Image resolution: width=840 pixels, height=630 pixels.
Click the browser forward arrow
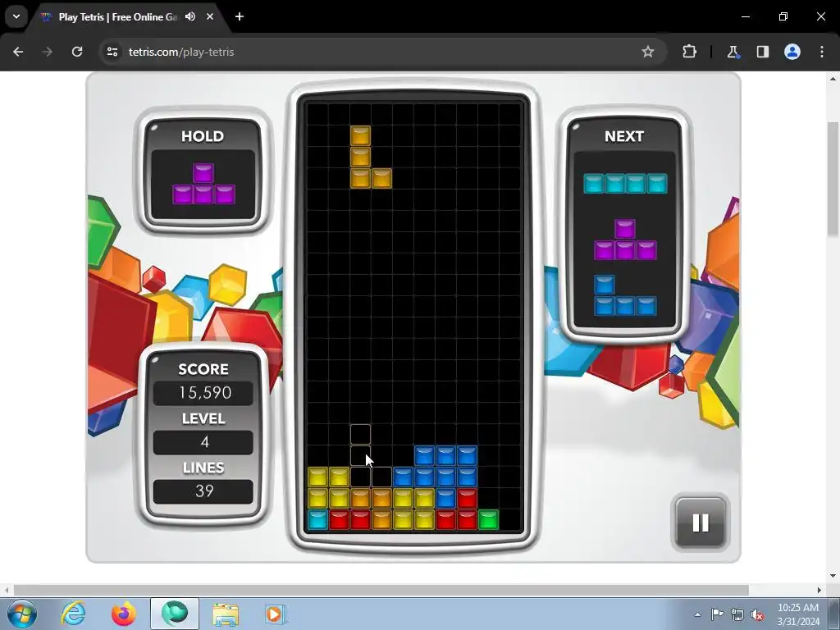coord(48,52)
